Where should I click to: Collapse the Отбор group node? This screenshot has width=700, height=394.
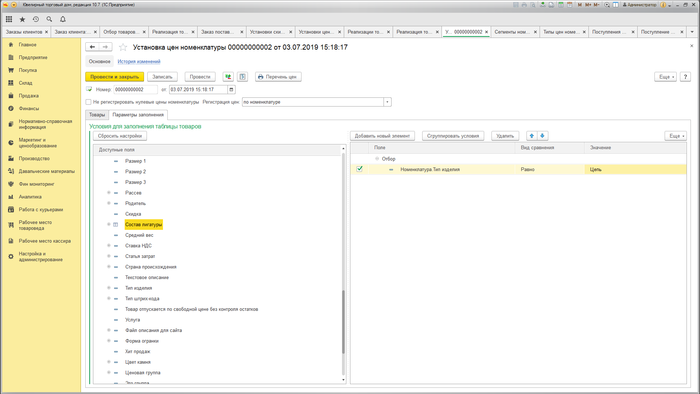coord(377,159)
